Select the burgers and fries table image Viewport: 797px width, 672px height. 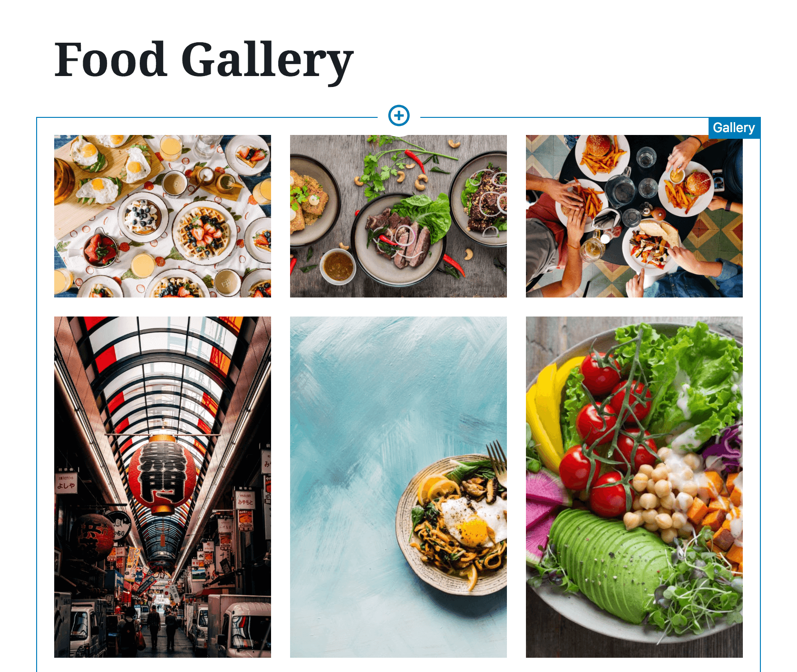pyautogui.click(x=634, y=216)
